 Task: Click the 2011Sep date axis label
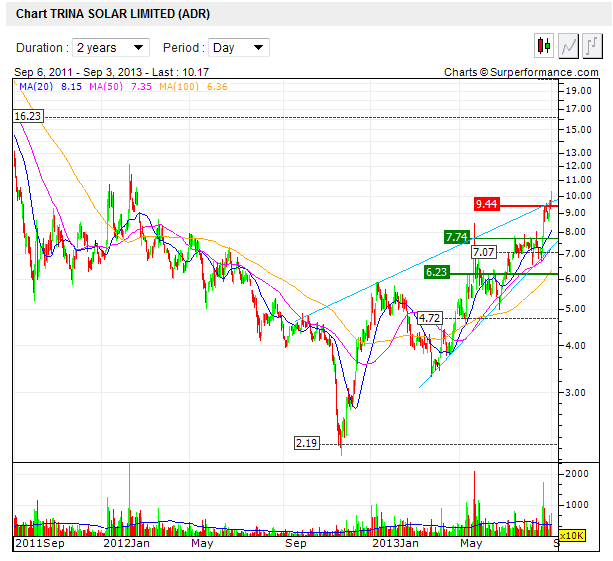tap(39, 543)
